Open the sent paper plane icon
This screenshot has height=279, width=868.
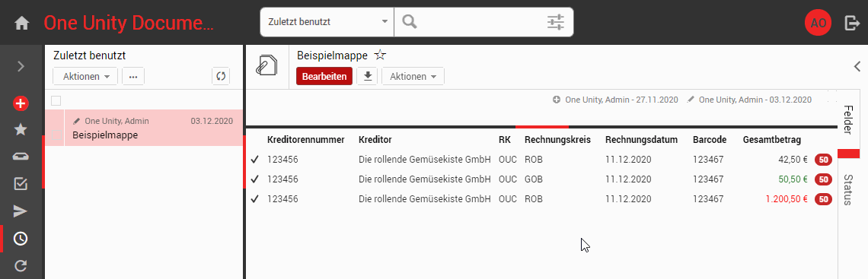(x=21, y=211)
